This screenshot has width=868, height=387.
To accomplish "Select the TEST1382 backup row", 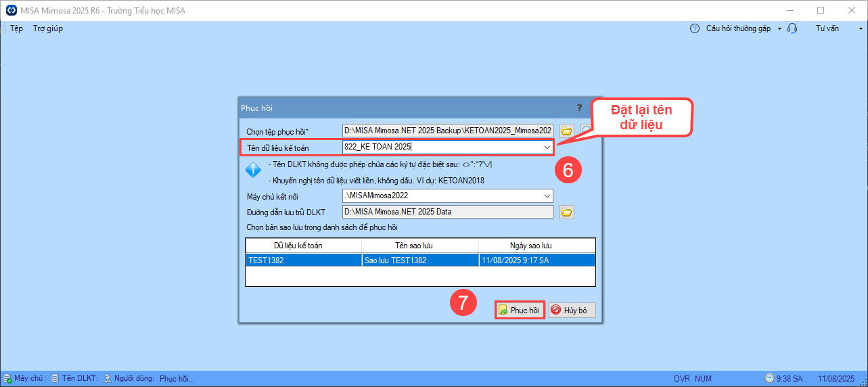I will tap(420, 260).
